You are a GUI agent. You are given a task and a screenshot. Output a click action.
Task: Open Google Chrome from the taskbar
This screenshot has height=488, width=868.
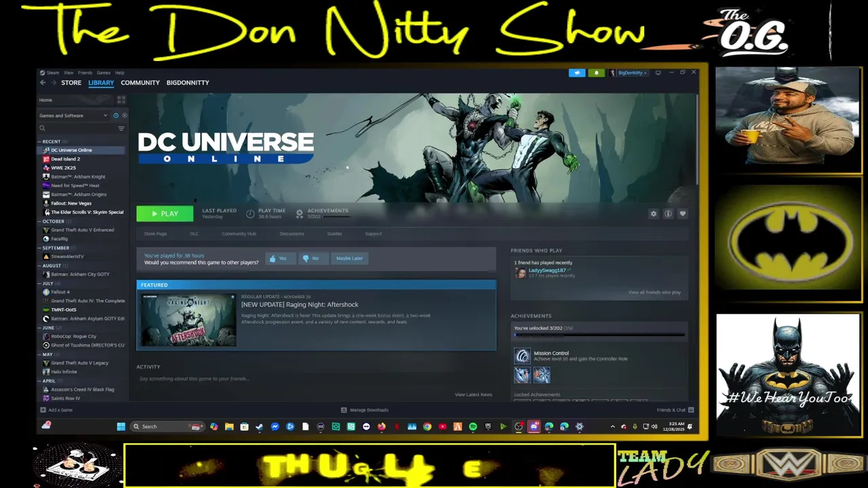click(427, 426)
